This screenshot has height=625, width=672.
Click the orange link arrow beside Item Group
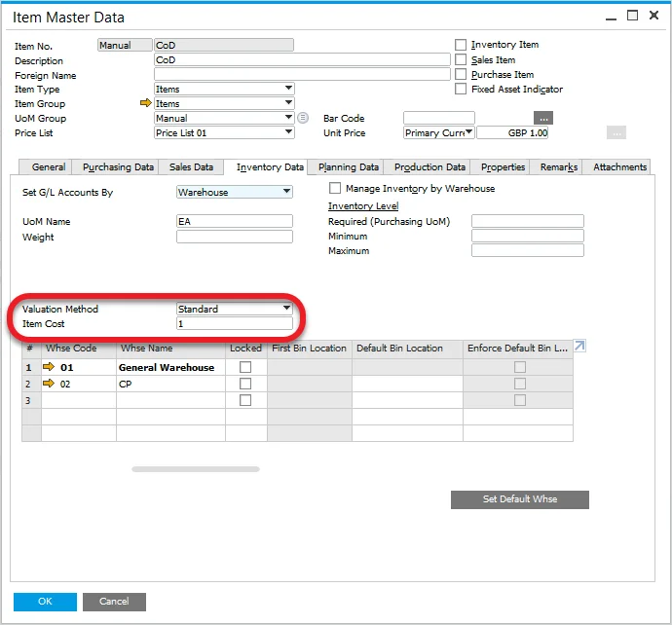(146, 104)
